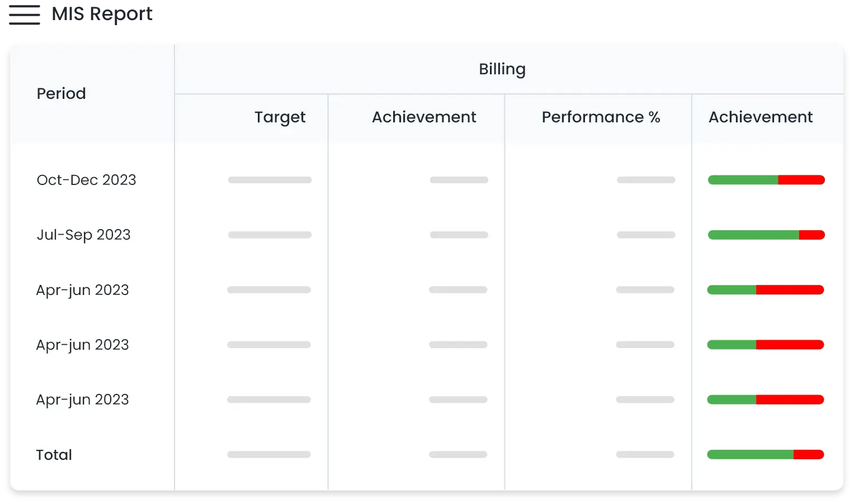Open the Jul-Sep 2023 period row
This screenshot has height=504, width=854.
83,235
